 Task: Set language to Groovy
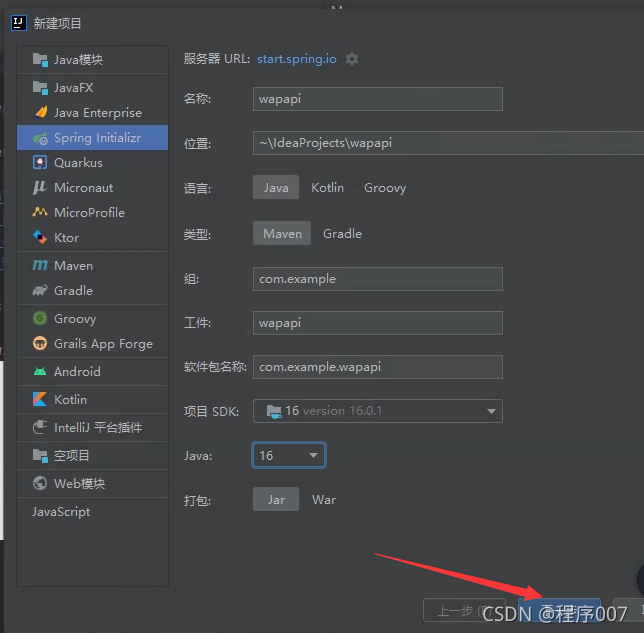coord(385,188)
